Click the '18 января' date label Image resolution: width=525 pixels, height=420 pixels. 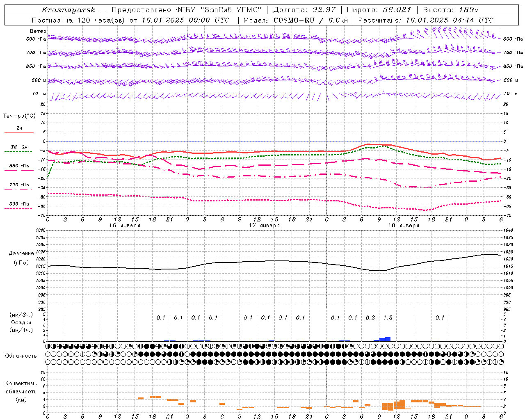404,226
